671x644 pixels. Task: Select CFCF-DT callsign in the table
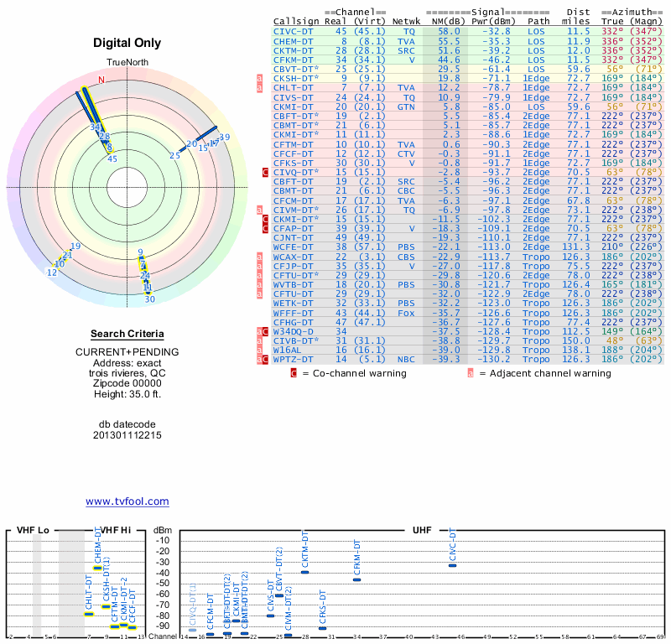pyautogui.click(x=293, y=153)
